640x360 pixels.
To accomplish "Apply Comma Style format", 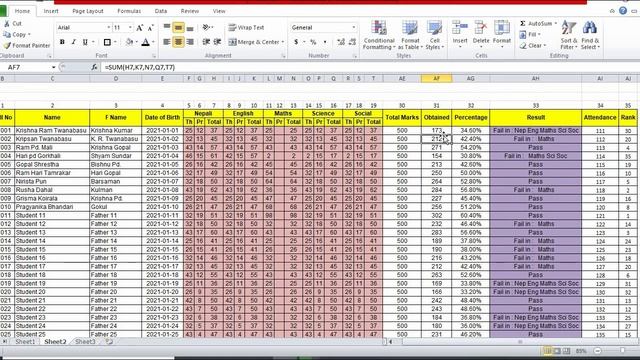I will coord(325,42).
